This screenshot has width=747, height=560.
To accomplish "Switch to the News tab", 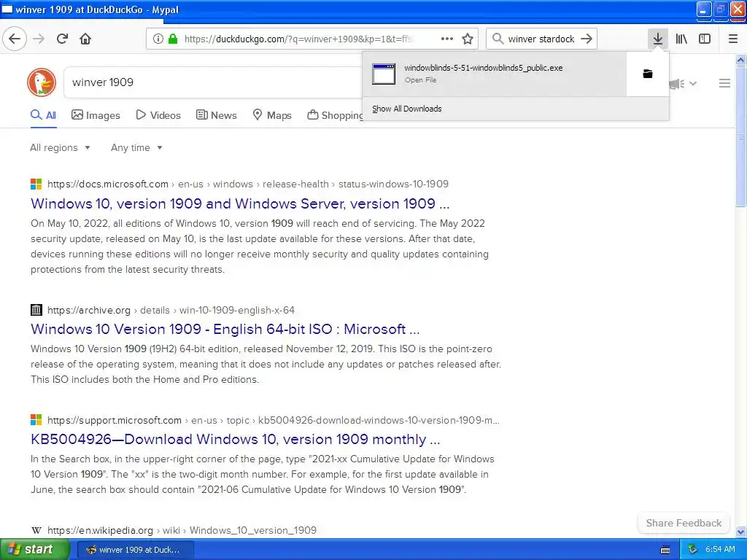I will pyautogui.click(x=216, y=115).
